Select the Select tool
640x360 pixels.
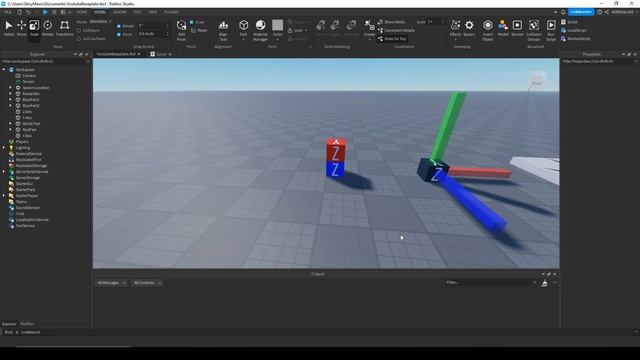click(9, 28)
